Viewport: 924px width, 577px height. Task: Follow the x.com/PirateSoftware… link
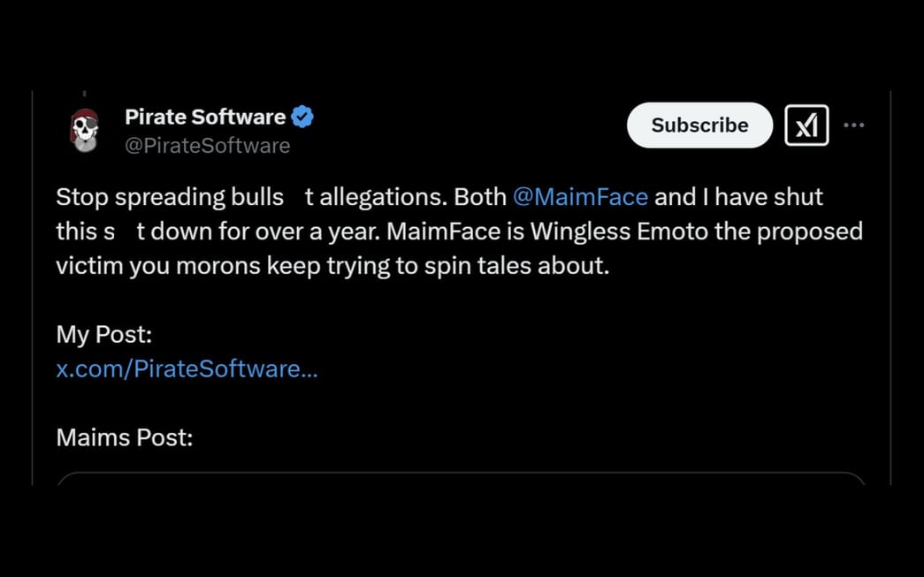(x=187, y=368)
